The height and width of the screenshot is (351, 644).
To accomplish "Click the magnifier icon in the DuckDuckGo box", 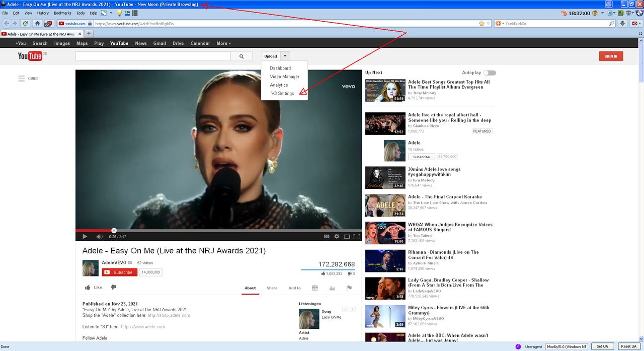I will [x=612, y=24].
